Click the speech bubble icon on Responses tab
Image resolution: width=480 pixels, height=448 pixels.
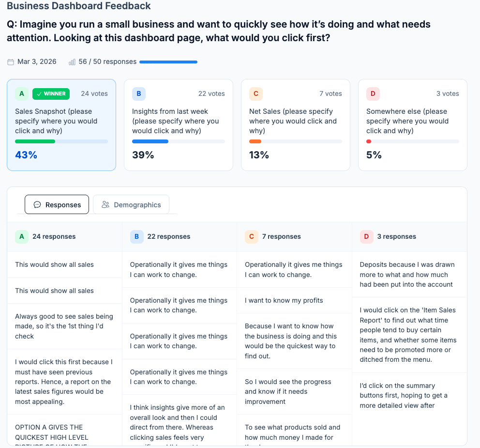37,204
